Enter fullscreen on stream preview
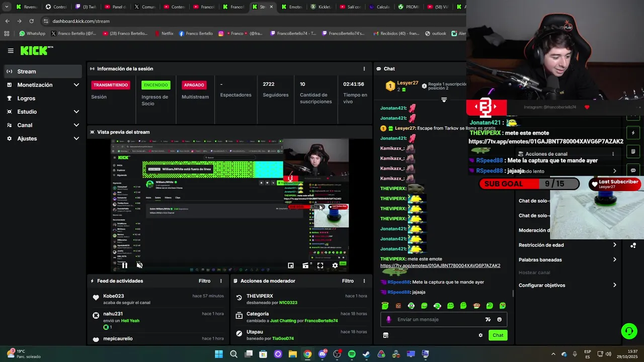The image size is (644, 362). coord(320,265)
